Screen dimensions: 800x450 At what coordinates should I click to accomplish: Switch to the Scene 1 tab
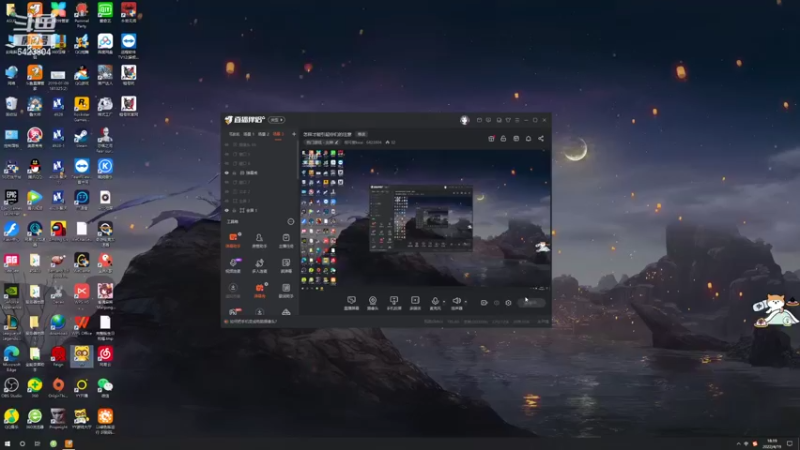[248, 134]
